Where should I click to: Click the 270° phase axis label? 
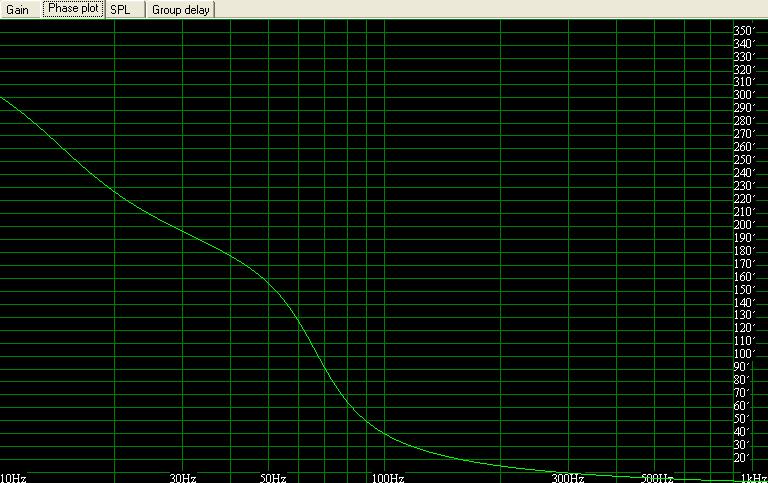click(x=743, y=134)
